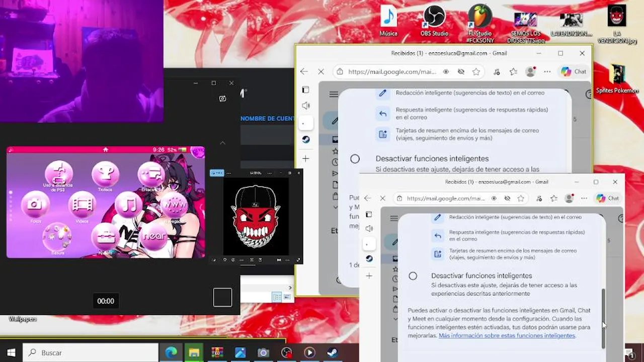The image size is (644, 362).
Task: Mute tab speaker icon in upper Gmail sidebar
Action: pos(305,106)
